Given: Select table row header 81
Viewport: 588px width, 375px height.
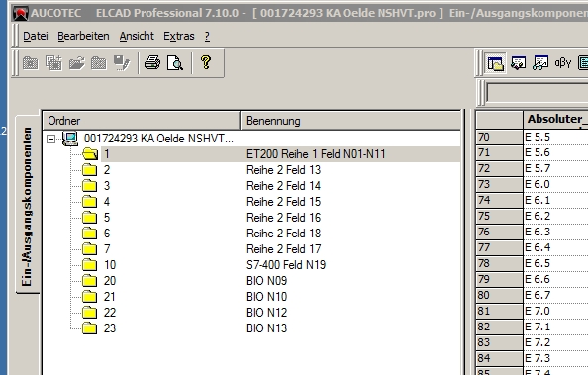Looking at the screenshot, I should pos(499,311).
